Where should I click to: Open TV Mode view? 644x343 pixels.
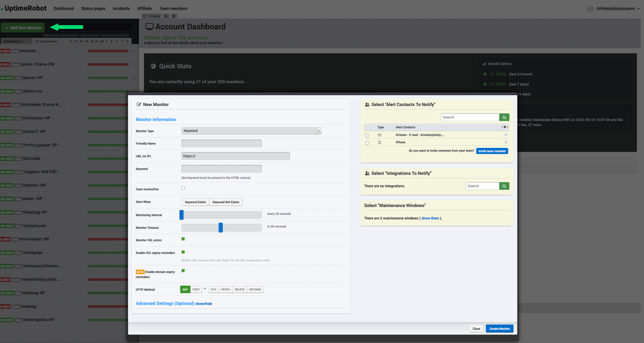[x=151, y=16]
